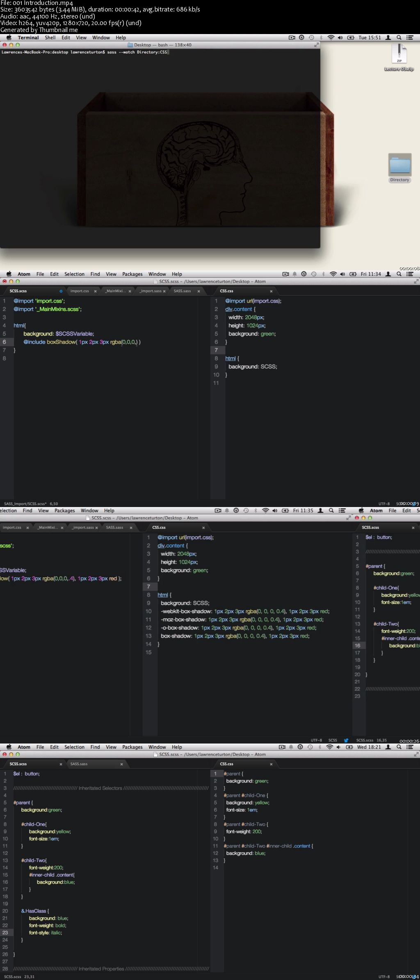This screenshot has width=420, height=980.
Task: Click the Wi-Fi icon beside Fri 11:34 clock
Action: point(333,274)
